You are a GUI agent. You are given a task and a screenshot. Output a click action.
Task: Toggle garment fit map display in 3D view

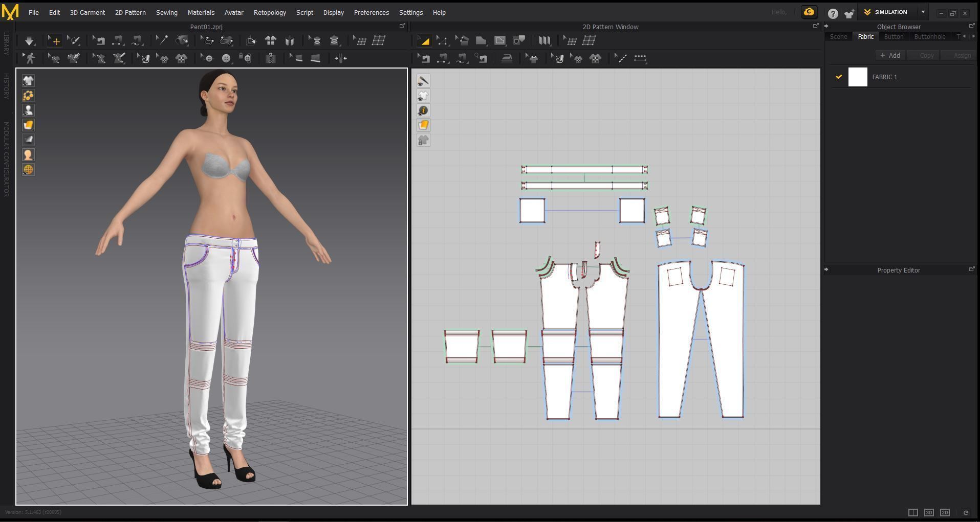(28, 140)
